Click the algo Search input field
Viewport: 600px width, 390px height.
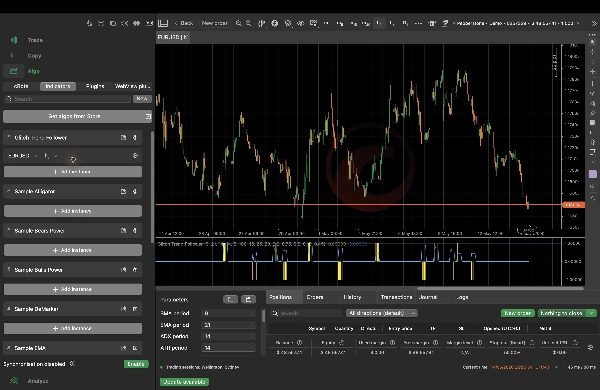67,99
